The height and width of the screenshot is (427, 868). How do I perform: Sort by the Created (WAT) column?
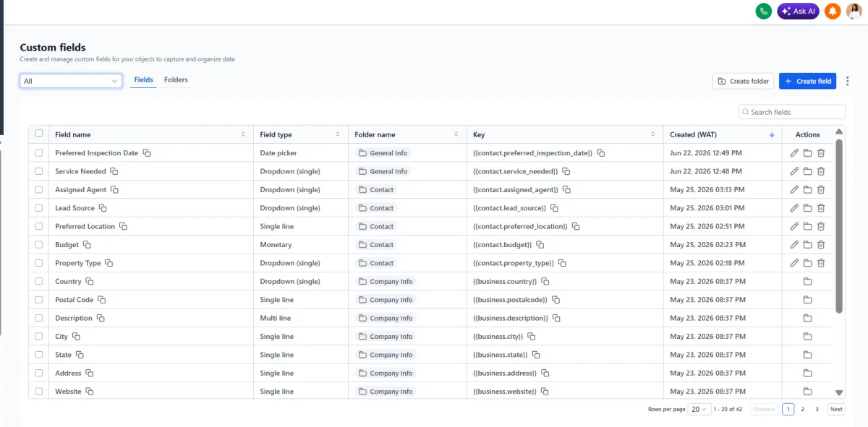(x=772, y=134)
